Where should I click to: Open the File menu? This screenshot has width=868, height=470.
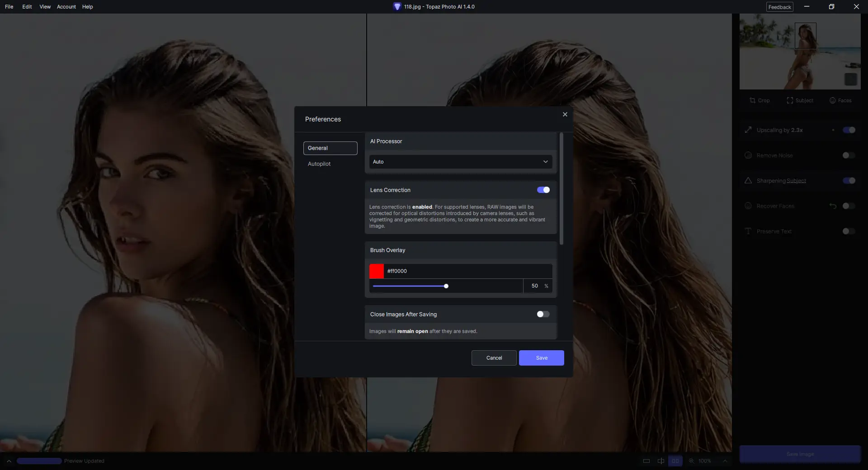point(9,7)
